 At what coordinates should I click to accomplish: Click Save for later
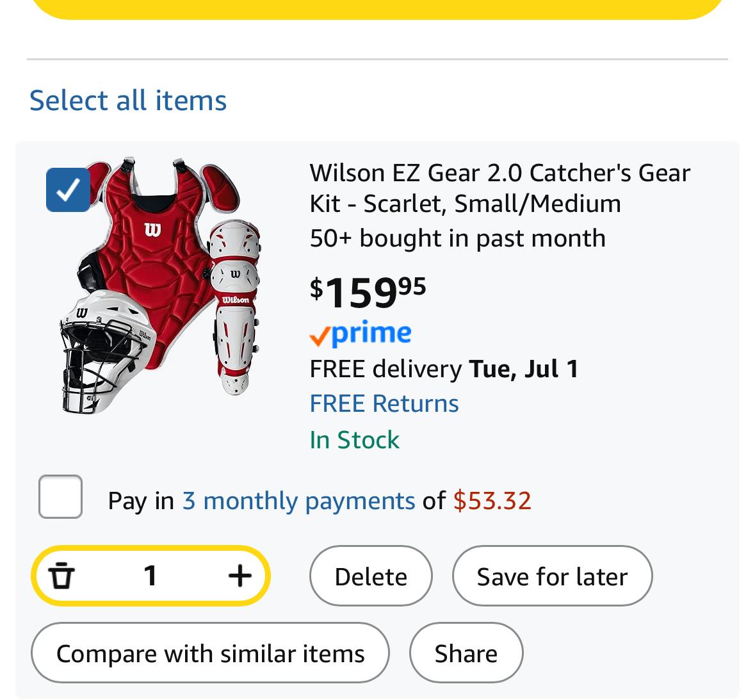(x=552, y=576)
